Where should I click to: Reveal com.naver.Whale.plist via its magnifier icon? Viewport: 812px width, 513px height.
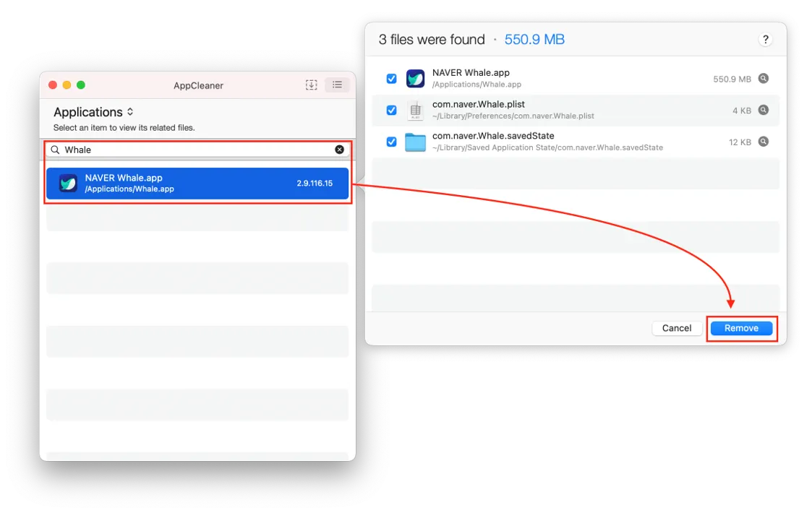click(764, 110)
